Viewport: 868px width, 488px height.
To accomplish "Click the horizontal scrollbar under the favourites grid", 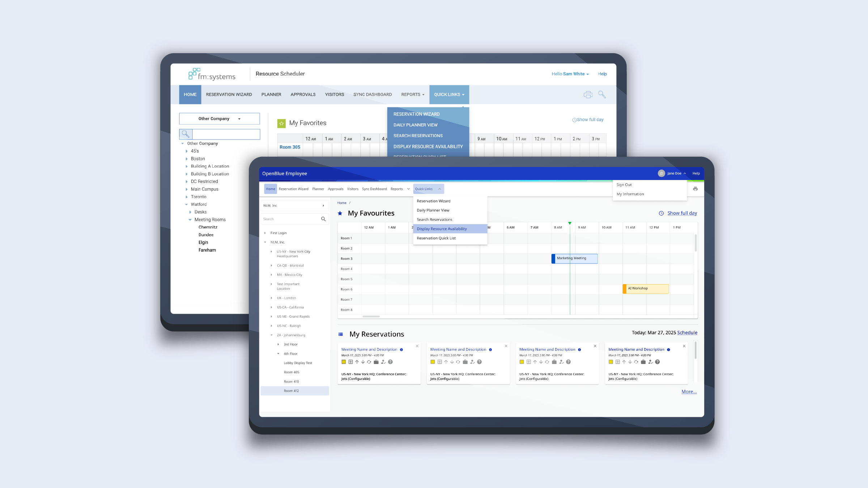I will [371, 317].
